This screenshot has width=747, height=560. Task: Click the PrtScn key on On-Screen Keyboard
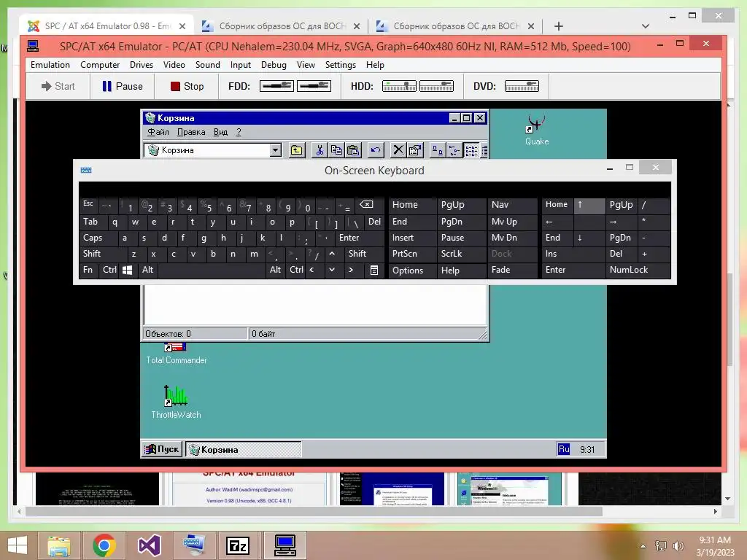[x=413, y=254]
